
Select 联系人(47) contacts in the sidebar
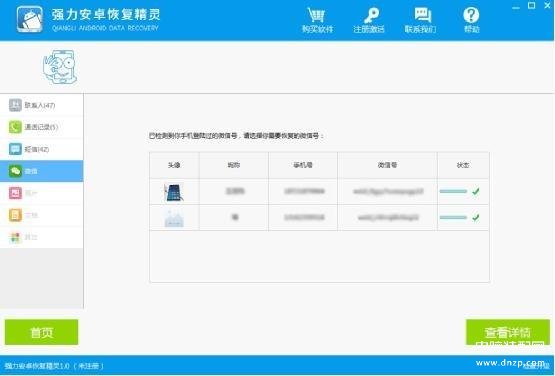[x=41, y=105]
